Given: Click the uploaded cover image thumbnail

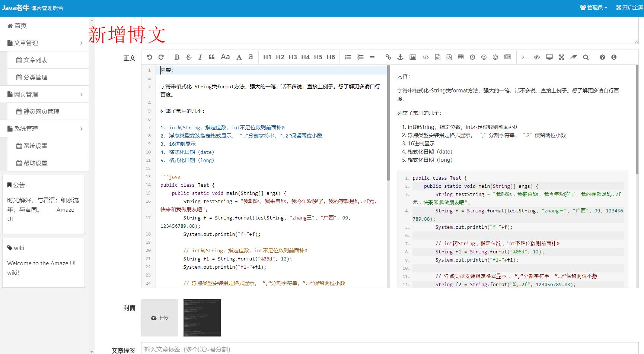Looking at the screenshot, I should (201, 317).
